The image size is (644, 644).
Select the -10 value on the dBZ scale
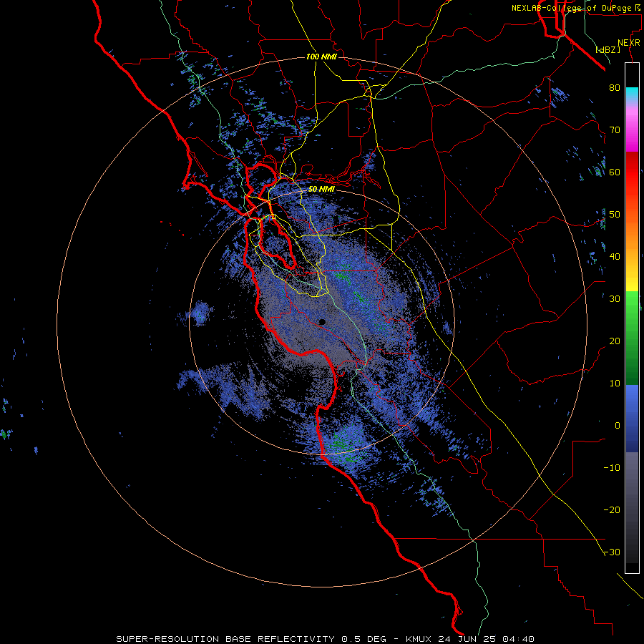(x=612, y=468)
